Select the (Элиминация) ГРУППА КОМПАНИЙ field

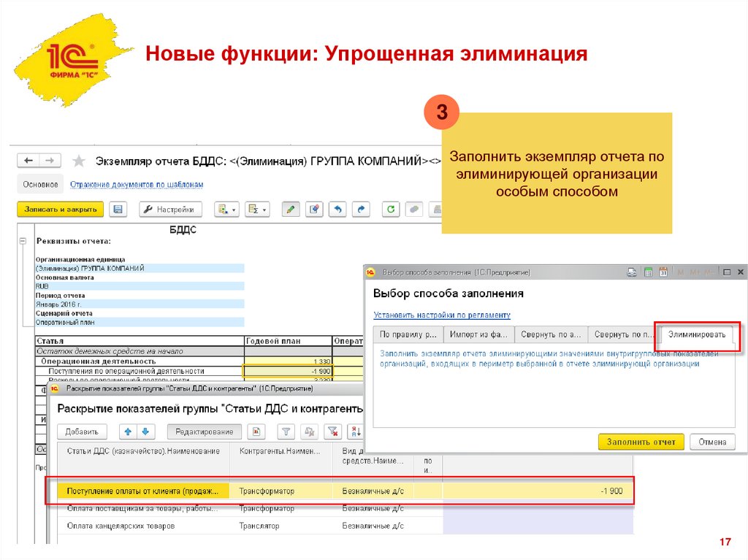pyautogui.click(x=140, y=268)
